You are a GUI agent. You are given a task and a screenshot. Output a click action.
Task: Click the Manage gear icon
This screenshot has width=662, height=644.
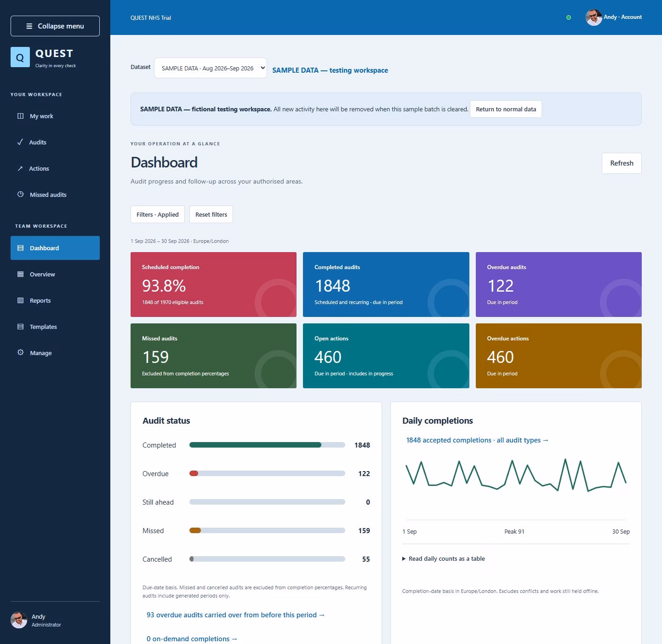[20, 352]
